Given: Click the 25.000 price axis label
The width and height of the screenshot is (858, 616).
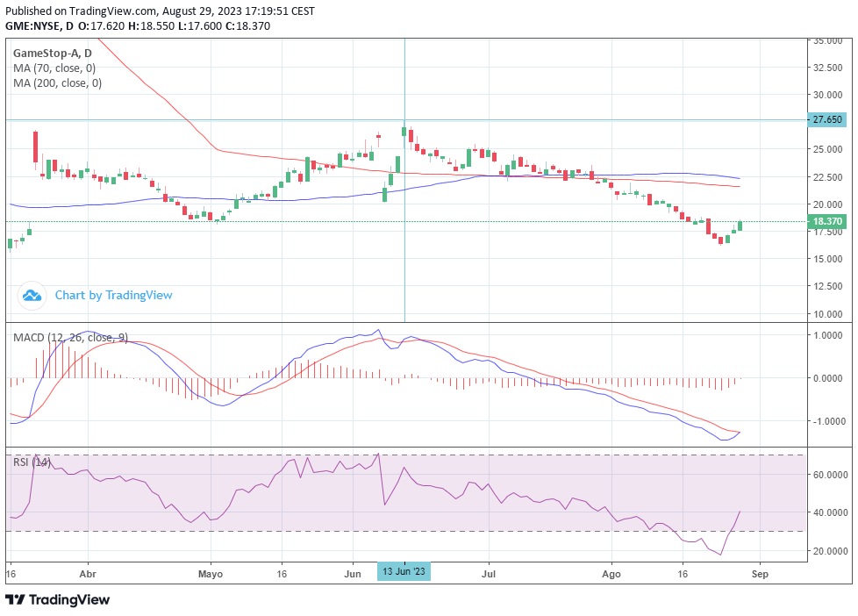Looking at the screenshot, I should tap(827, 149).
